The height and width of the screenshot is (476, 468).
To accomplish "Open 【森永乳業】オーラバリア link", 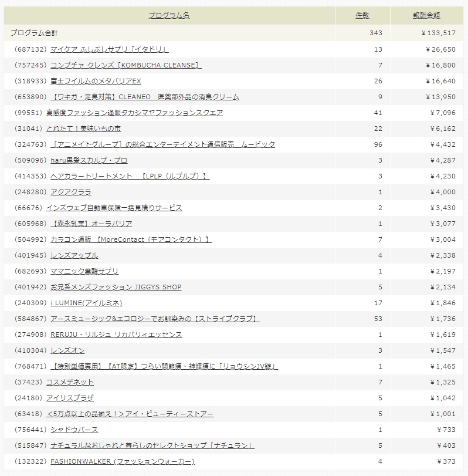I will (x=91, y=224).
